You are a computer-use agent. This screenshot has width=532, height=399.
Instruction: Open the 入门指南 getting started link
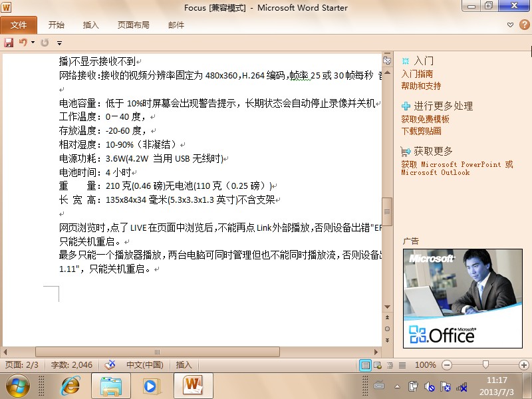[417, 74]
